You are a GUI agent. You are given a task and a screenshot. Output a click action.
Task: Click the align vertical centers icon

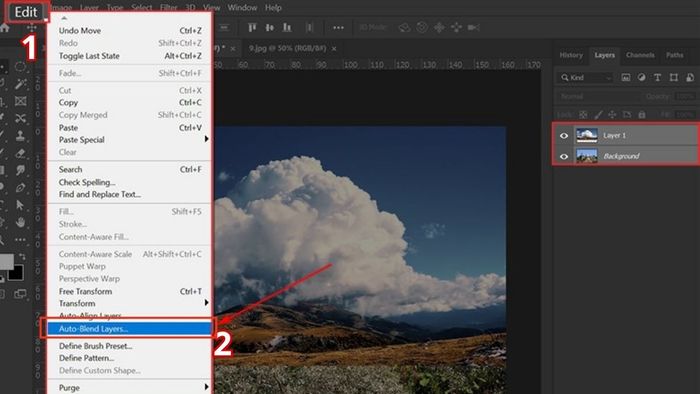270,28
